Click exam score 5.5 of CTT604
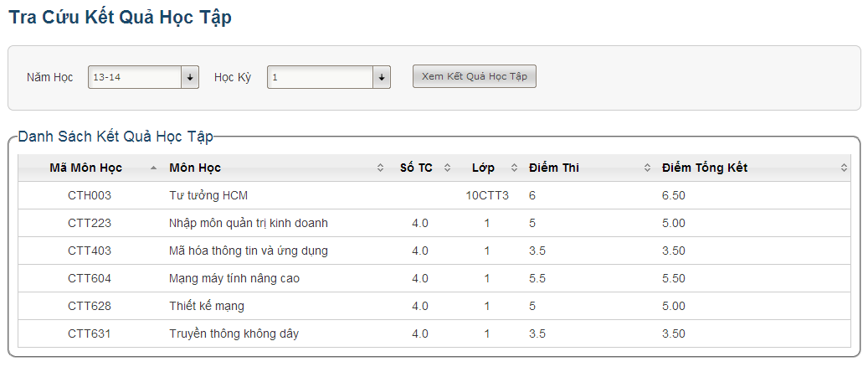 537,278
